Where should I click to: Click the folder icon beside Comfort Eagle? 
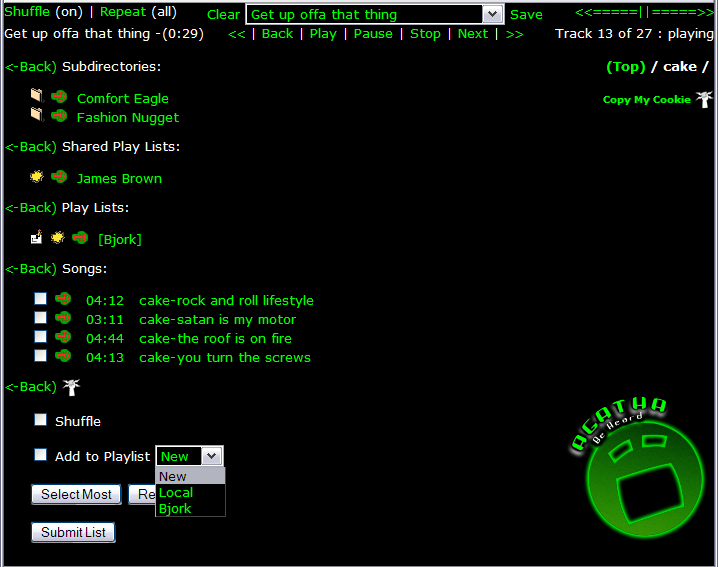point(37,96)
